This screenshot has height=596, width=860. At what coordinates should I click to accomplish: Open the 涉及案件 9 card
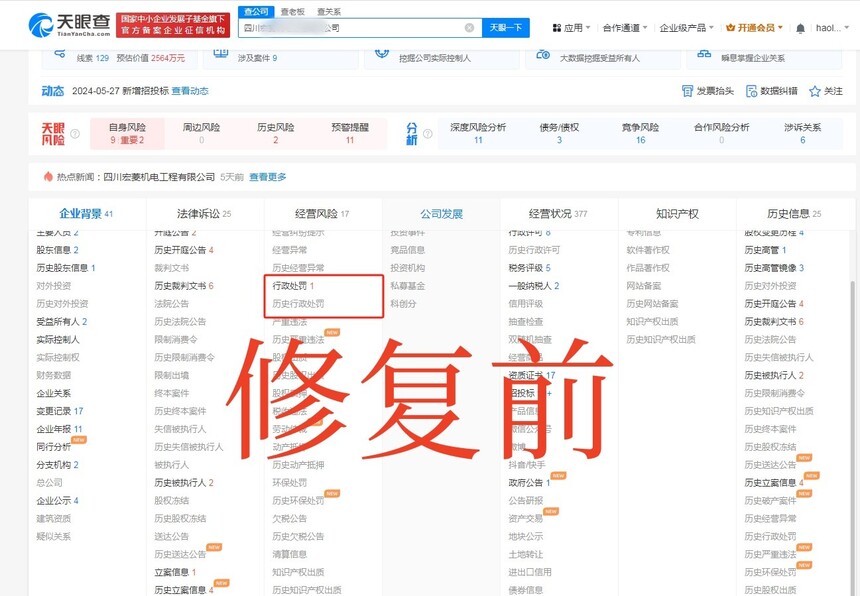tap(280, 58)
